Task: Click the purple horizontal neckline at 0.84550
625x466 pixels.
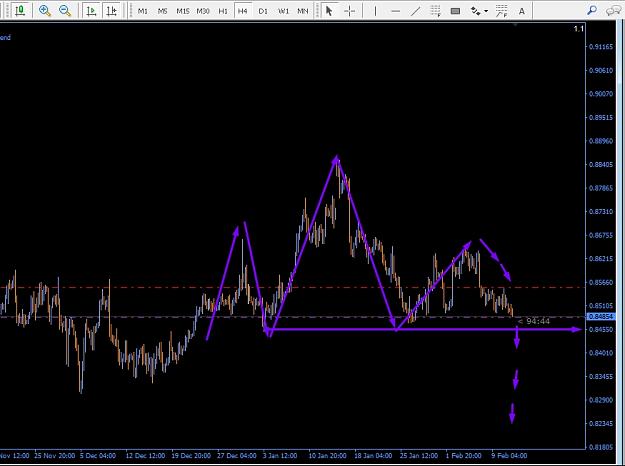Action: point(423,329)
